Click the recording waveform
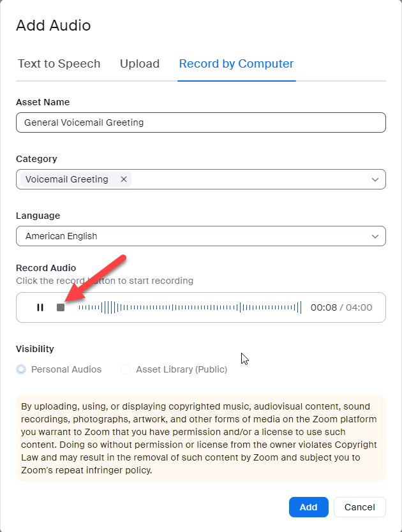 coord(189,307)
